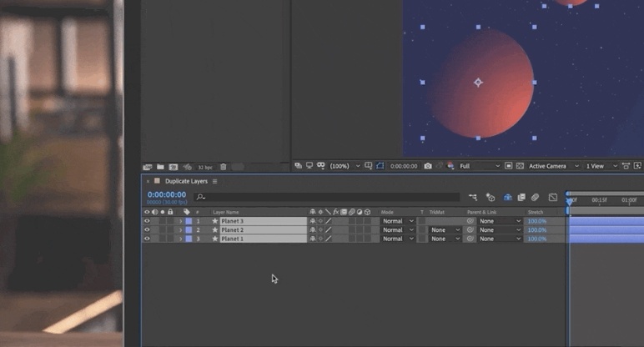Image resolution: width=644 pixels, height=347 pixels.
Task: Open Planet 2 track matte None dropdown
Action: point(445,230)
